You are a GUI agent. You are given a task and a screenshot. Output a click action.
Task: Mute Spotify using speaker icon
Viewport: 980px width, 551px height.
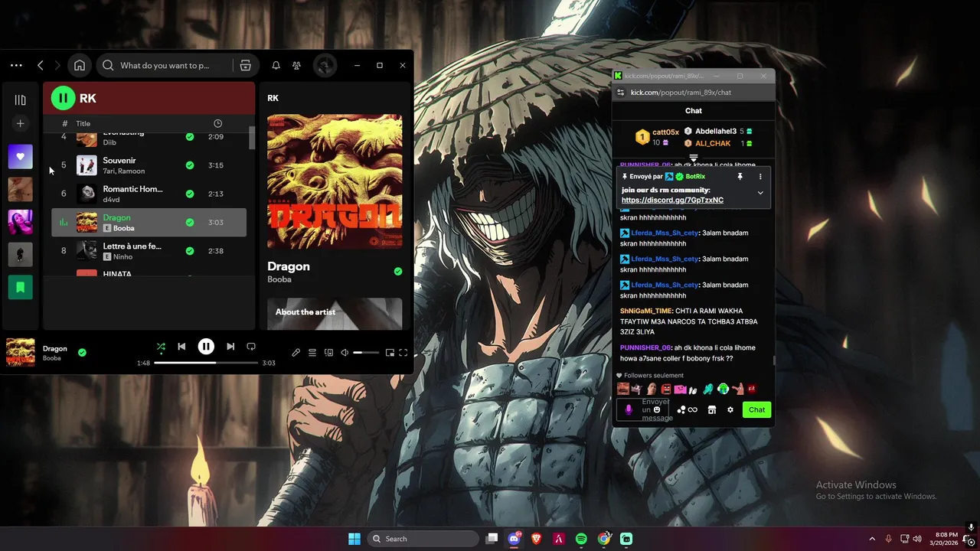(345, 353)
